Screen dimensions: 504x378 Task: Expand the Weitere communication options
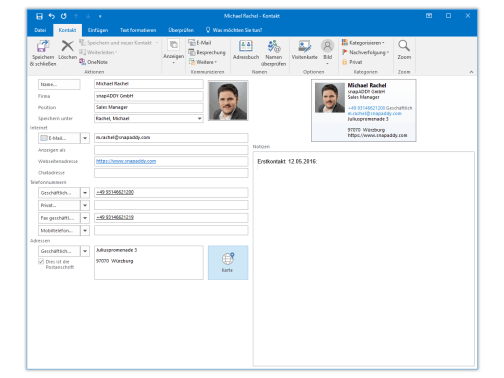[x=203, y=62]
